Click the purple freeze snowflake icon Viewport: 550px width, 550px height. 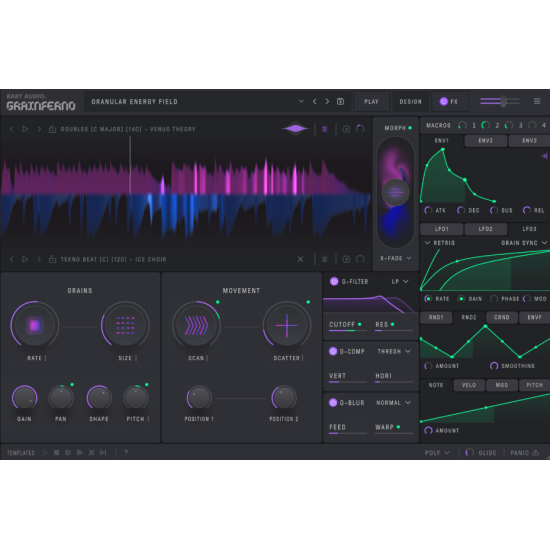(x=325, y=129)
